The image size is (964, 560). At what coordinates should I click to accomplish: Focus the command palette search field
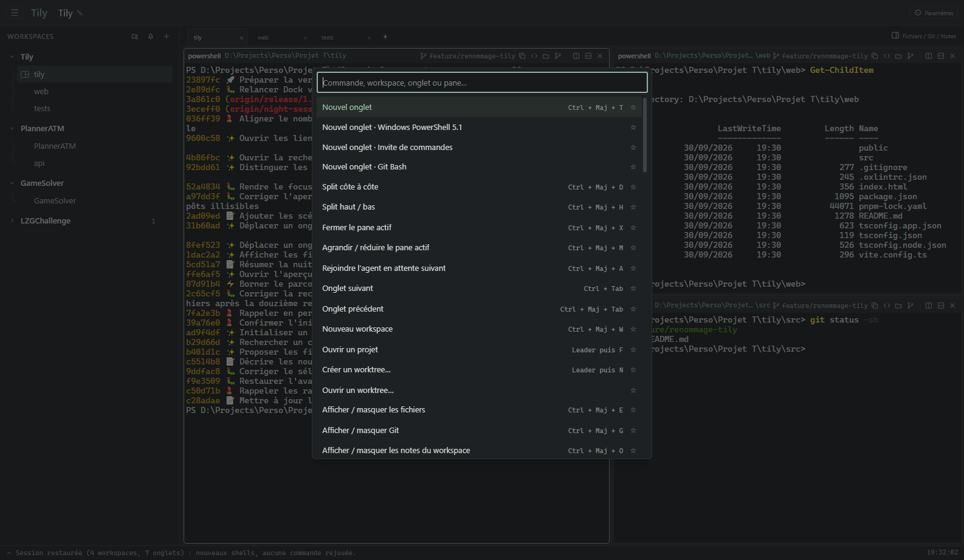click(x=482, y=83)
